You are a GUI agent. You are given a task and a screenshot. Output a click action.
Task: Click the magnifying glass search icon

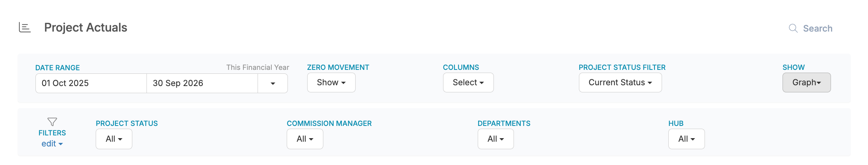point(793,28)
